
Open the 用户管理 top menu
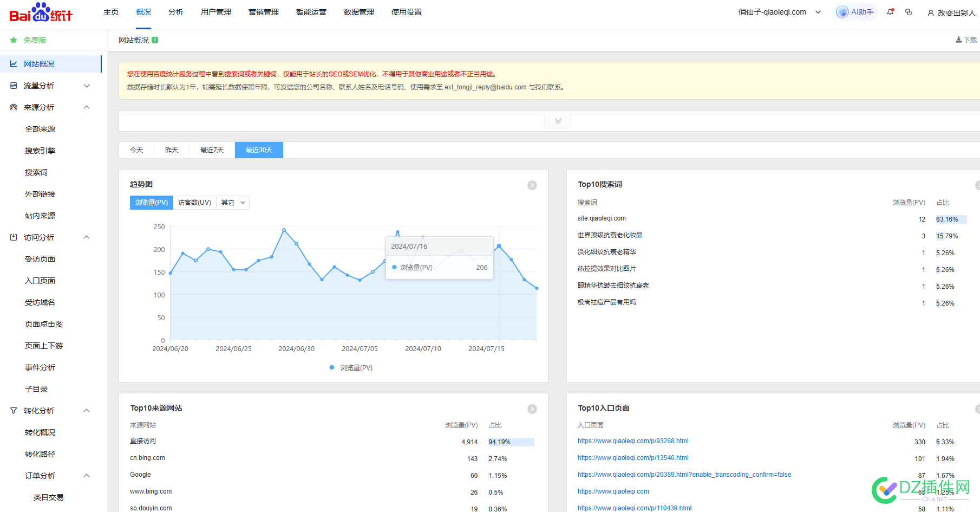[216, 12]
